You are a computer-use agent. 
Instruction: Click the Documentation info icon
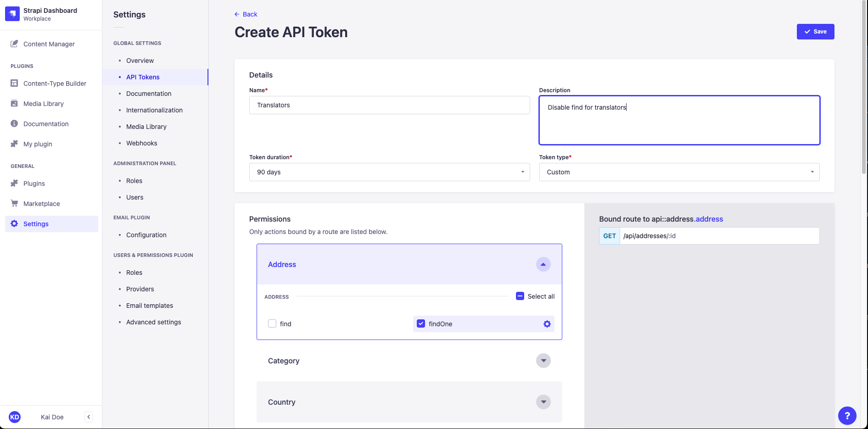click(x=14, y=123)
